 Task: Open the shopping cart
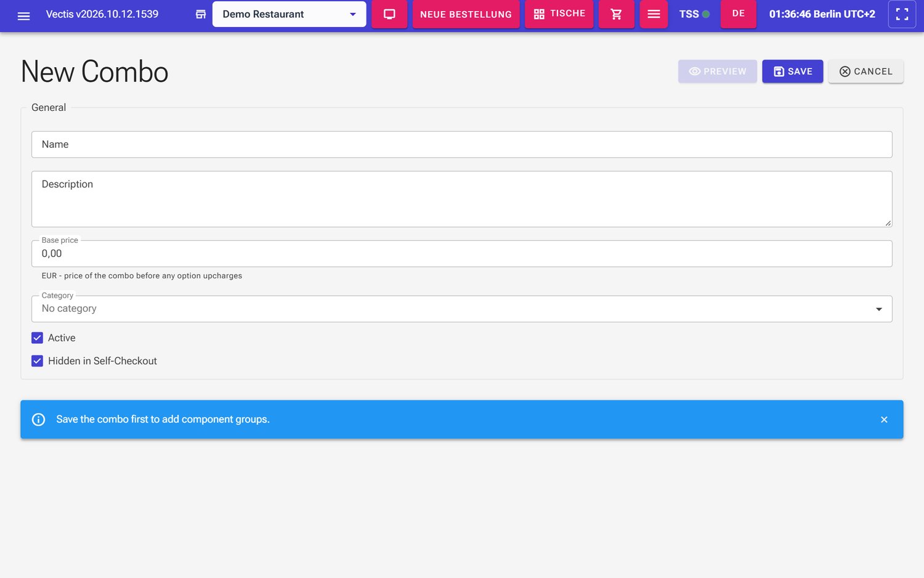click(616, 14)
